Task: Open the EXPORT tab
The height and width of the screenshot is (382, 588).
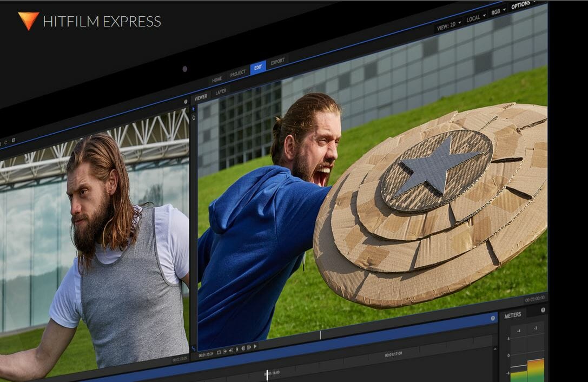Action: tap(278, 62)
